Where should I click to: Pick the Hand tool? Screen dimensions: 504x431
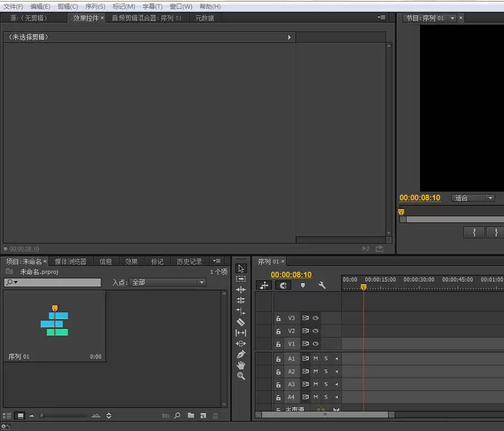point(240,365)
